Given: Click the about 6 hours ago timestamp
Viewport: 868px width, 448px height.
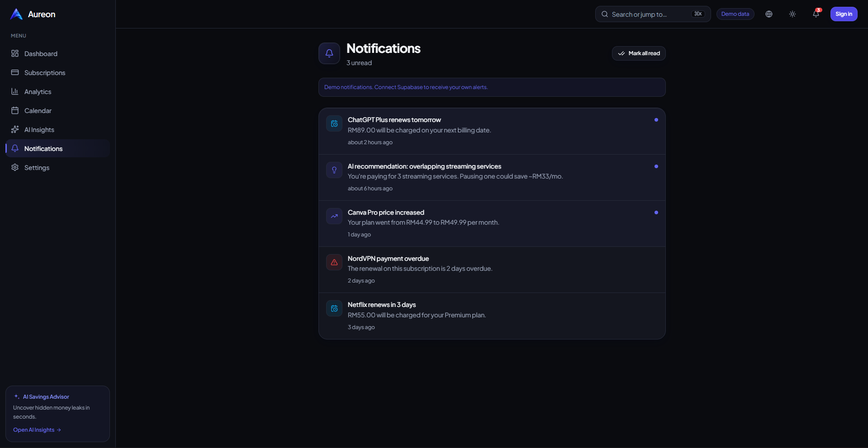Looking at the screenshot, I should [370, 189].
